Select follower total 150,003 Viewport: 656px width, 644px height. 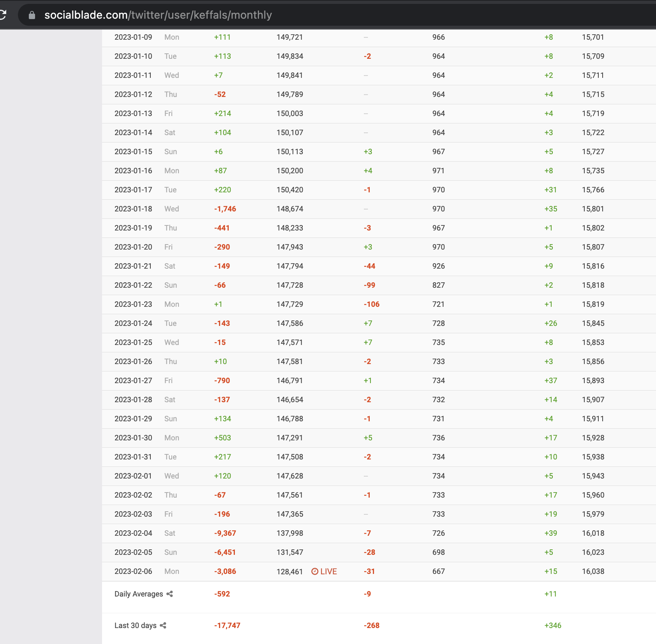[290, 113]
